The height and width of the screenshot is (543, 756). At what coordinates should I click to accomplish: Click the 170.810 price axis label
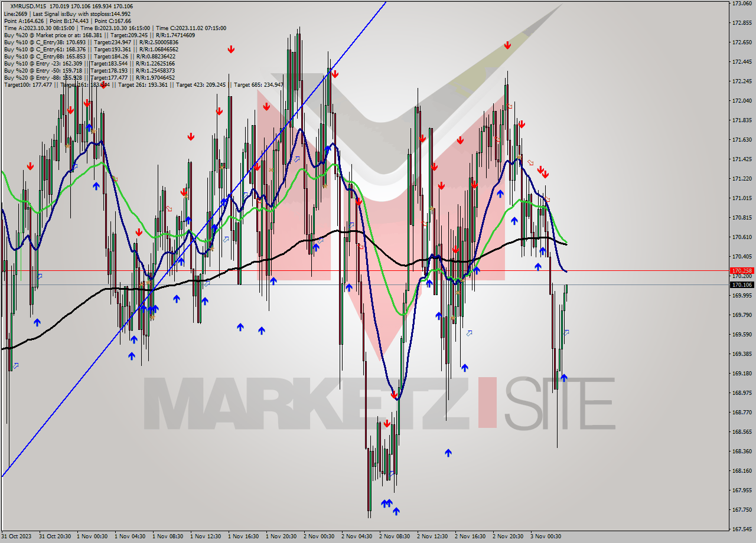(x=742, y=218)
